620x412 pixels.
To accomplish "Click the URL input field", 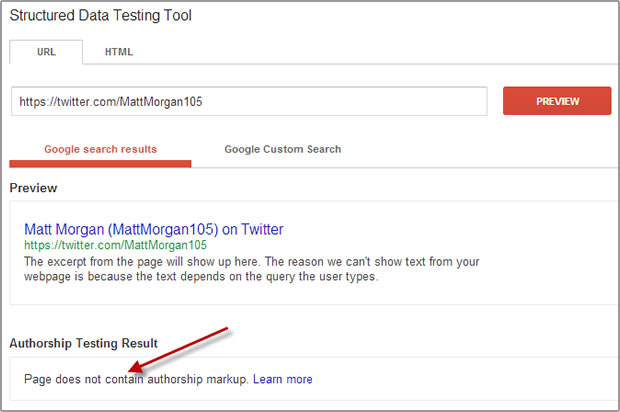I will coord(249,102).
